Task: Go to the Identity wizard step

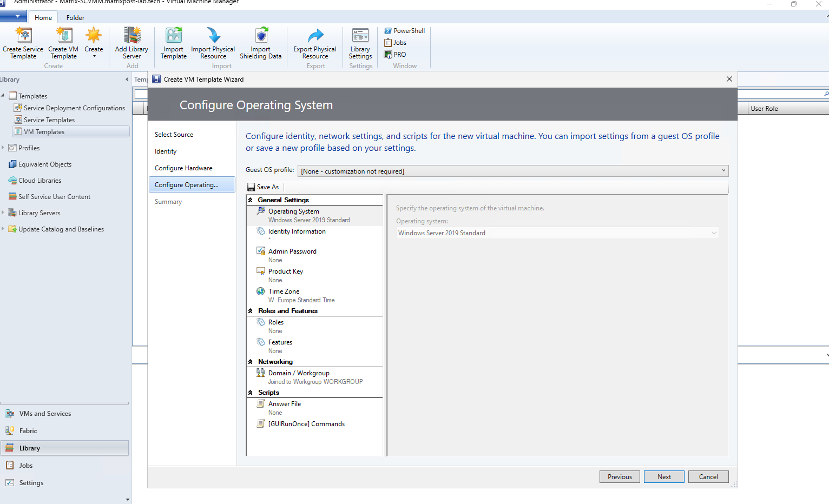Action: (166, 151)
